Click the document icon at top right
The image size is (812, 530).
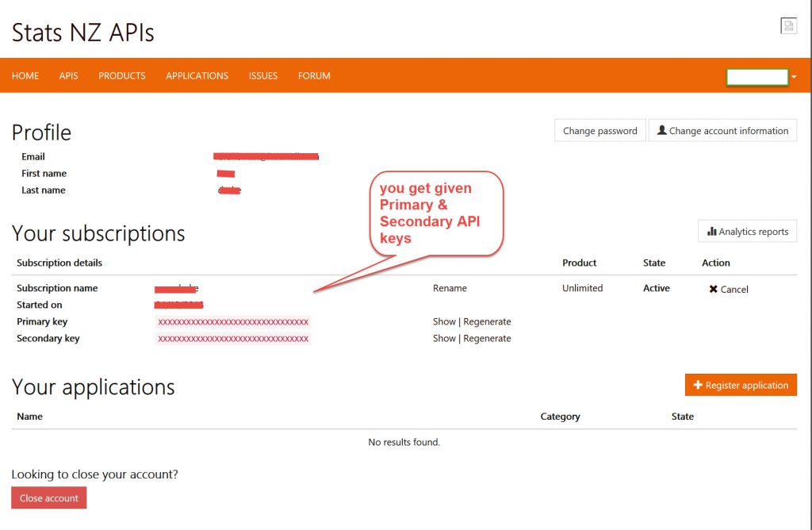click(788, 26)
